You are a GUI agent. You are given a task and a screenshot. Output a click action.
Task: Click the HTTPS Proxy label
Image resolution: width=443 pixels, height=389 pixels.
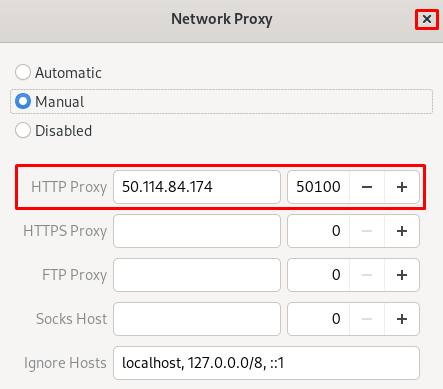(65, 231)
